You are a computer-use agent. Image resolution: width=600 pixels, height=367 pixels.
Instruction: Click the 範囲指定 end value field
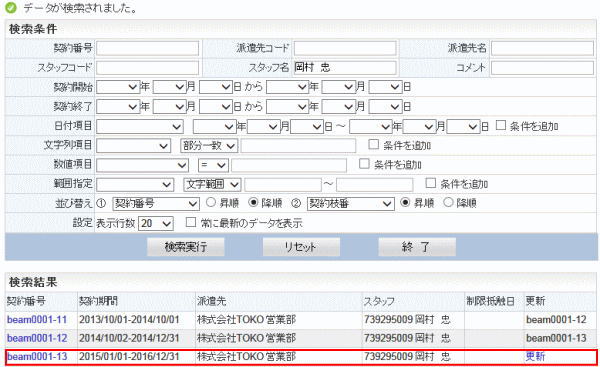(375, 184)
